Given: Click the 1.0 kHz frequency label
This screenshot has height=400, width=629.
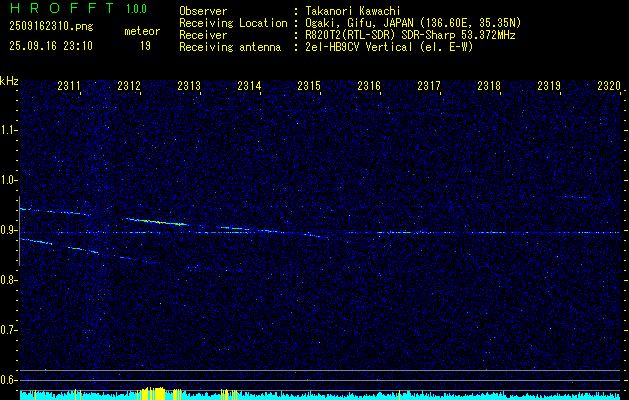Looking at the screenshot, I should point(8,180).
